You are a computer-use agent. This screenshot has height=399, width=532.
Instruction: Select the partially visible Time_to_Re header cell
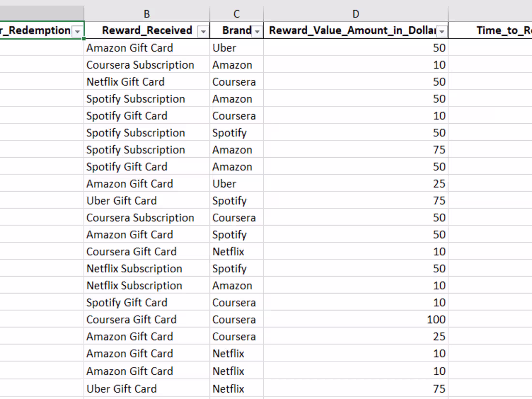[x=503, y=30]
